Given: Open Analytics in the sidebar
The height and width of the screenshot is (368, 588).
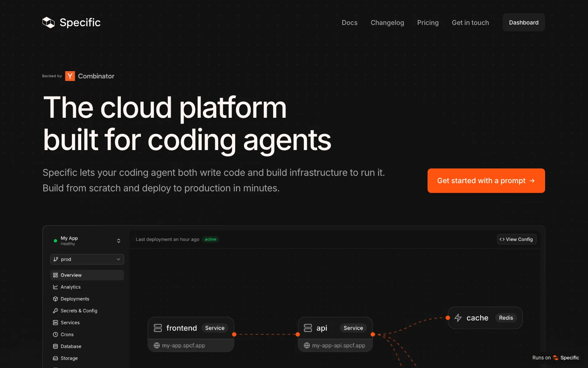Looking at the screenshot, I should coord(87,287).
